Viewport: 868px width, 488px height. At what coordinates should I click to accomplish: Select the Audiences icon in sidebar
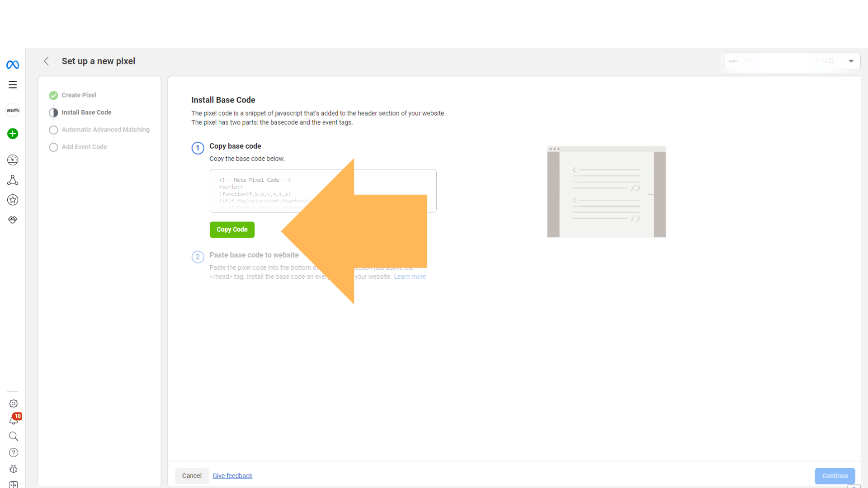(x=13, y=180)
